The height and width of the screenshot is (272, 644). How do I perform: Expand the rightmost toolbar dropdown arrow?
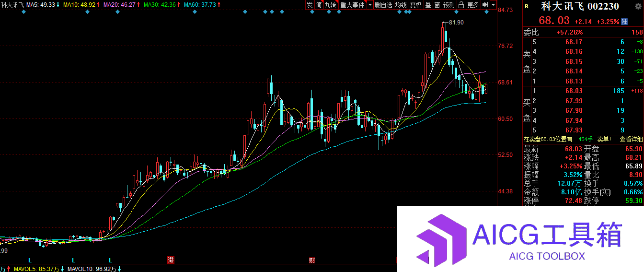coord(493,5)
